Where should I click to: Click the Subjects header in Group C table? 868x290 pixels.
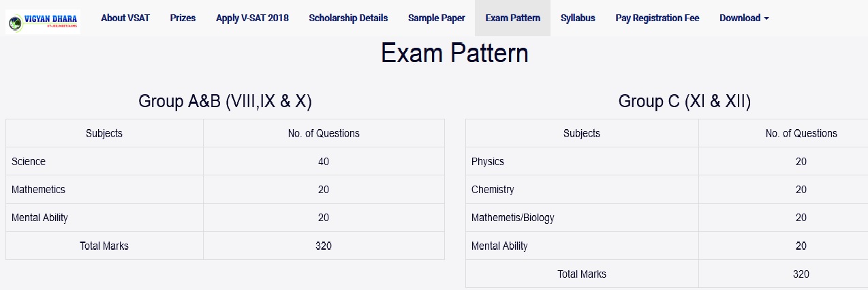coord(582,134)
